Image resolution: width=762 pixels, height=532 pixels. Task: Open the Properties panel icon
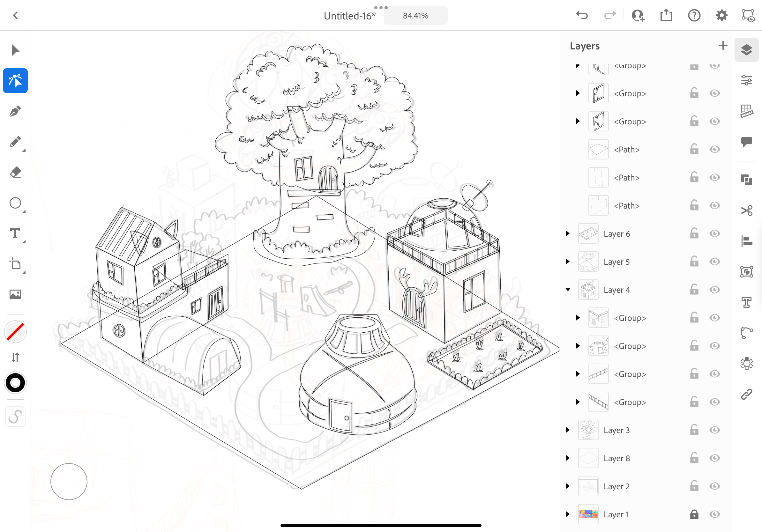[x=746, y=80]
